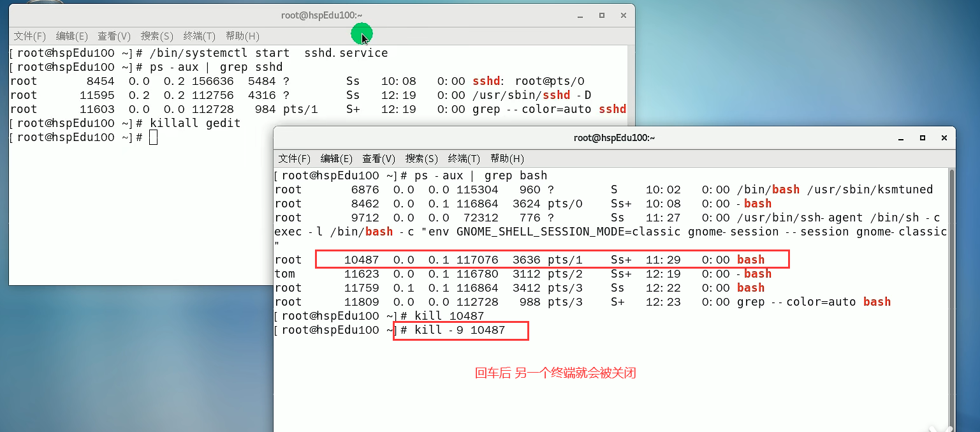Click front terminal title bar root@hspEdu100:~

coord(614,138)
